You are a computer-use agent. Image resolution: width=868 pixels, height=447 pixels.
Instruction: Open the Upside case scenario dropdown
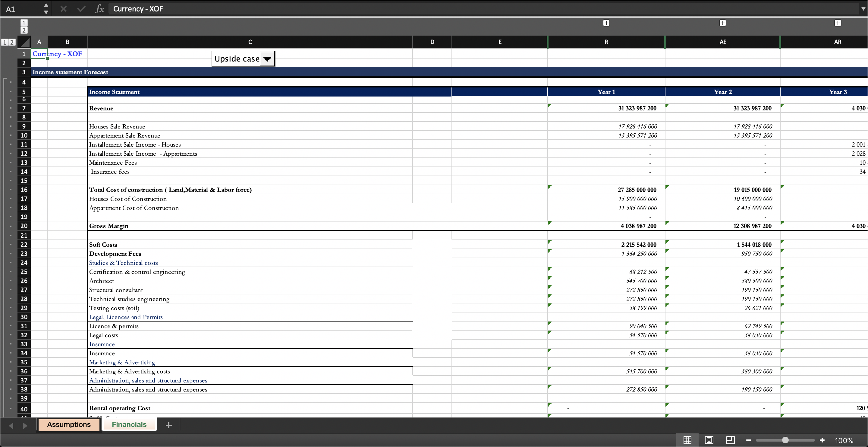pyautogui.click(x=267, y=59)
